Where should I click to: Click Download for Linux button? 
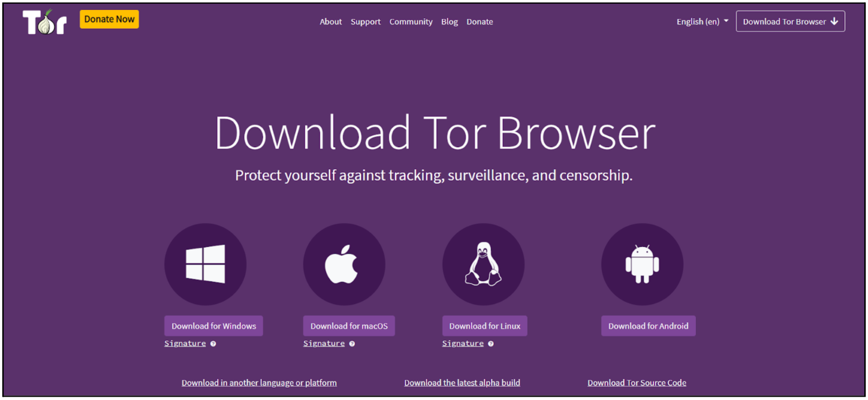(484, 326)
